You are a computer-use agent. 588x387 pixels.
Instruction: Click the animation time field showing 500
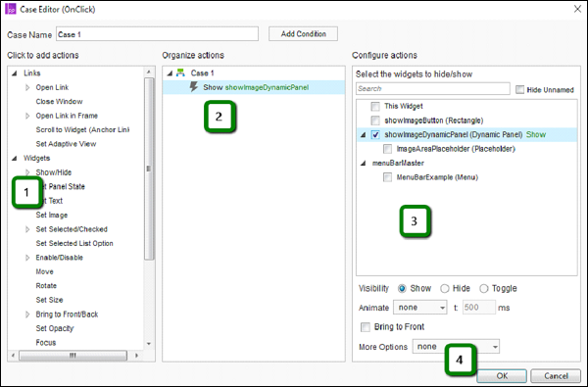479,308
